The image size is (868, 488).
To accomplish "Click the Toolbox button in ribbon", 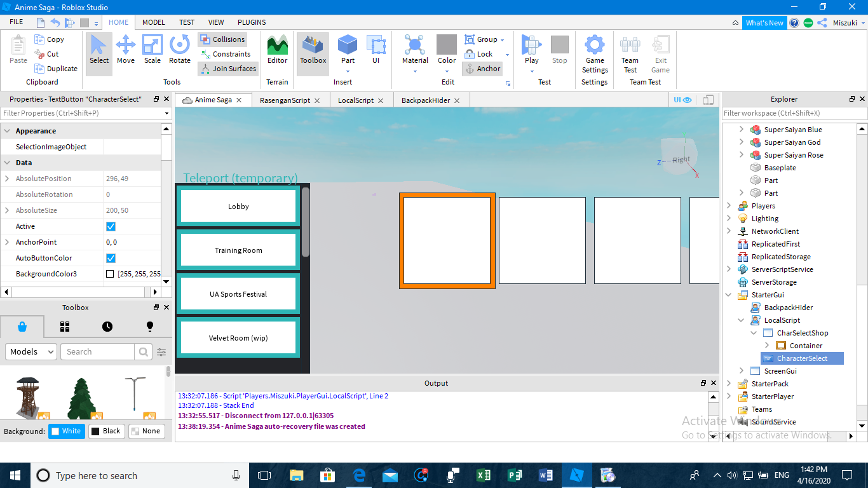I will 313,50.
